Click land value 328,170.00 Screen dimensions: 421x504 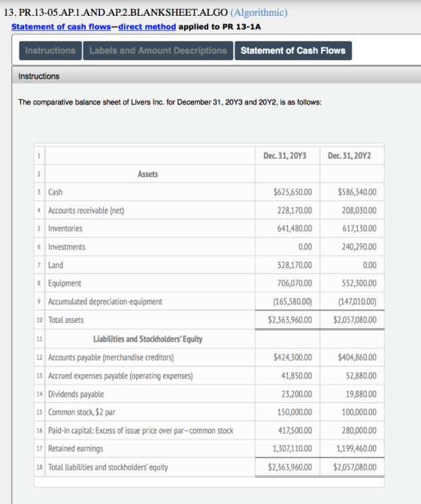click(295, 265)
